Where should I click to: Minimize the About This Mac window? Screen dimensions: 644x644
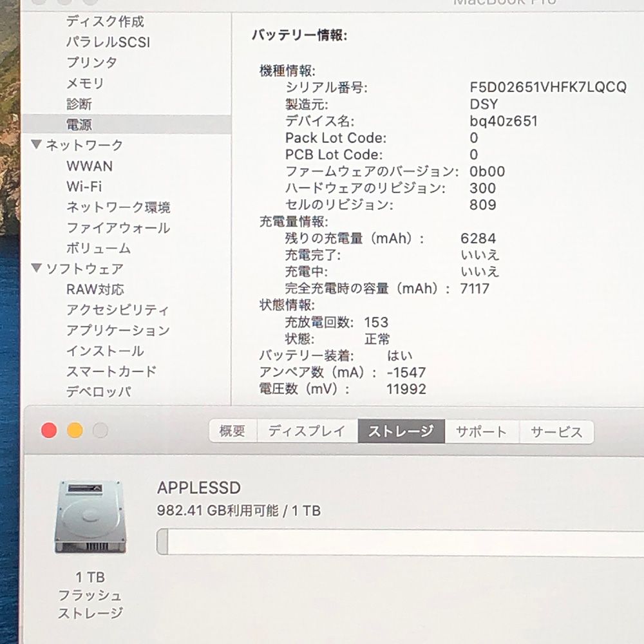pos(75,430)
